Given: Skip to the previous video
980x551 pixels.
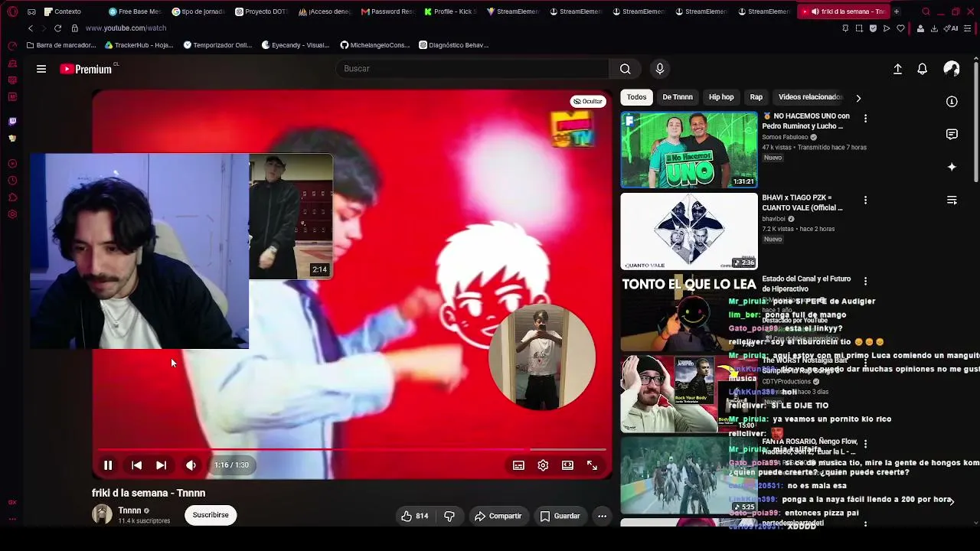Looking at the screenshot, I should pos(136,465).
